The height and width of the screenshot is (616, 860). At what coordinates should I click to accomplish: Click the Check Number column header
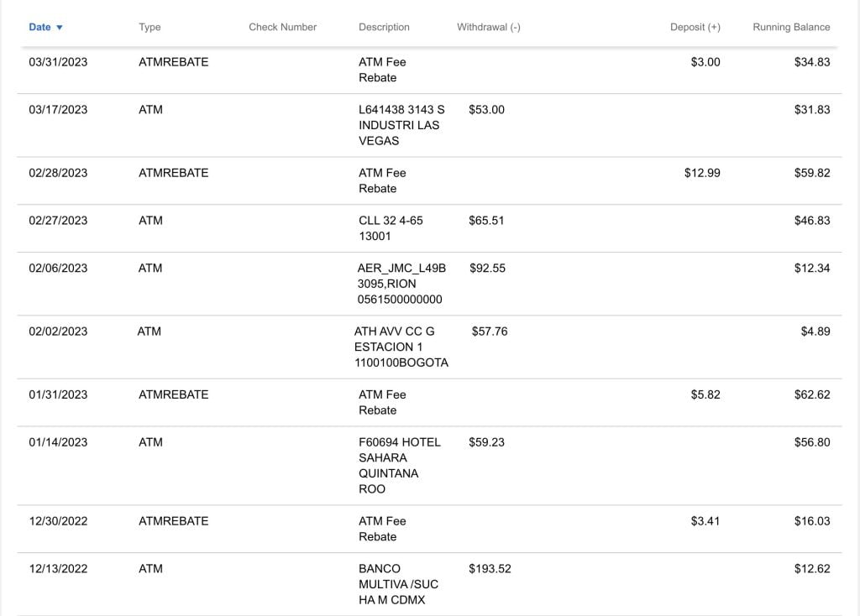coord(282,27)
